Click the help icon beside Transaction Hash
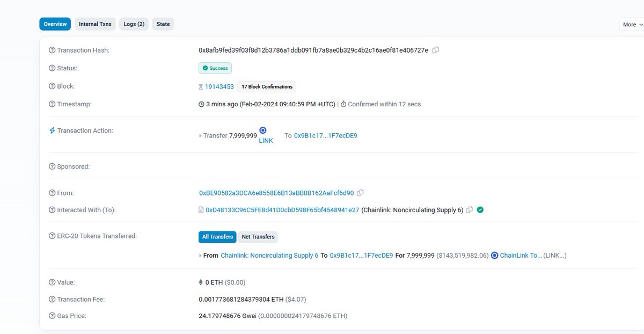Viewport: 644px width, 334px height. [x=52, y=50]
